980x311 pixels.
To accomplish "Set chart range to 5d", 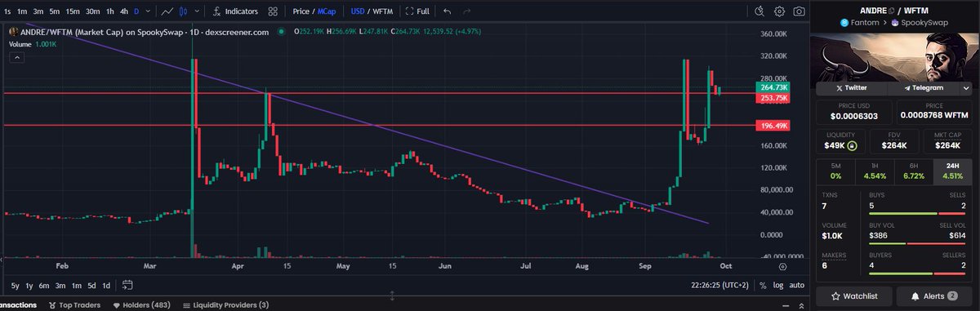I will pos(91,286).
